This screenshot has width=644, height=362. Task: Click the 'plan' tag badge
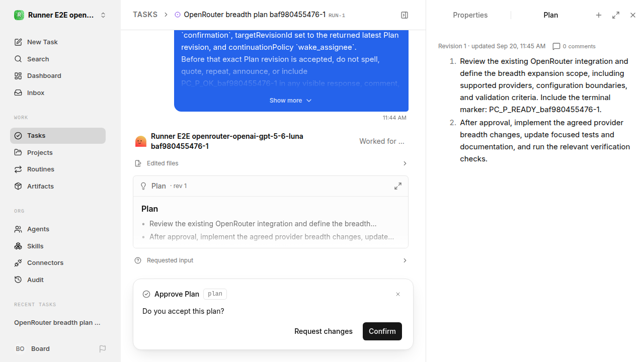coord(215,294)
